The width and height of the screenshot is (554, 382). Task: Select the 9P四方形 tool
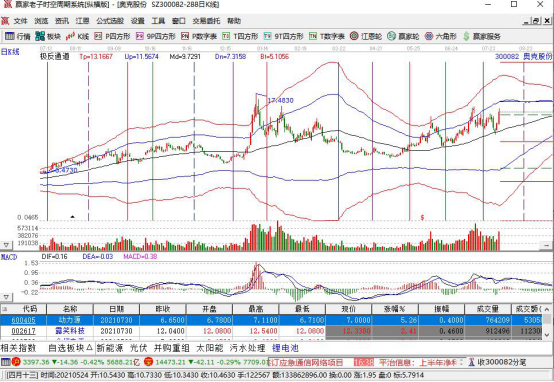pyautogui.click(x=155, y=36)
